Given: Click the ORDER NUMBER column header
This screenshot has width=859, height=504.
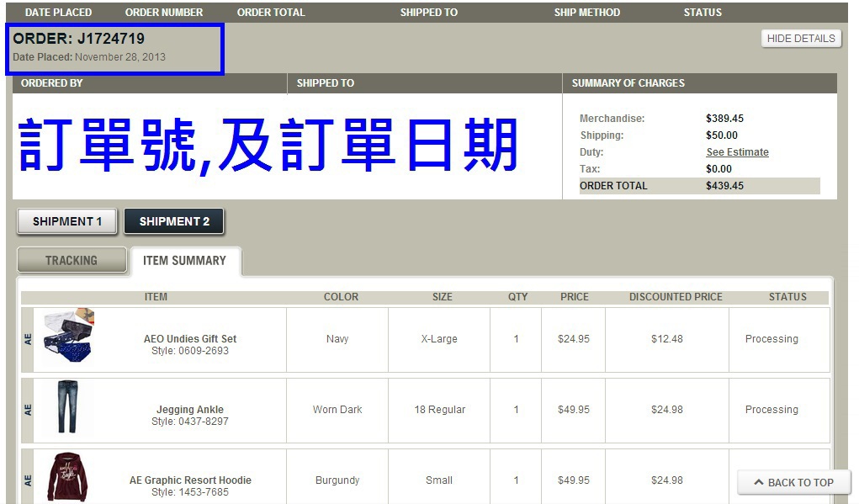Looking at the screenshot, I should (164, 12).
